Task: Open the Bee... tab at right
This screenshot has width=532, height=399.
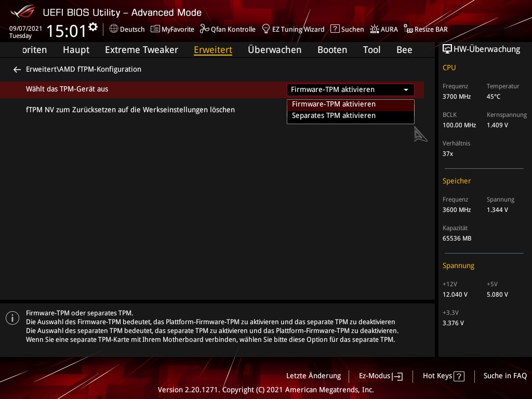Action: click(404, 50)
